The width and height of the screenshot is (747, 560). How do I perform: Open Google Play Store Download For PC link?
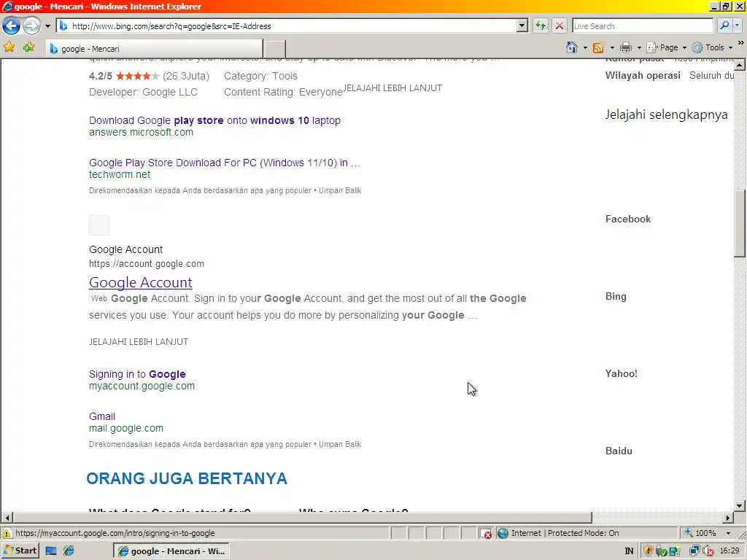(x=225, y=163)
